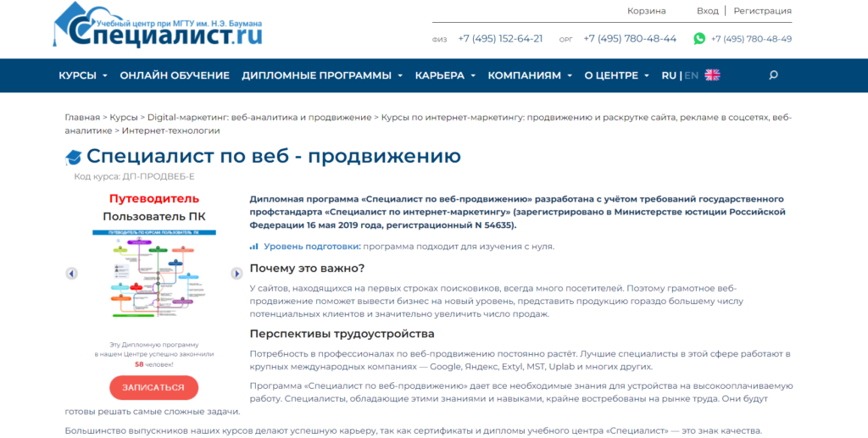
Task: Click the level bars icon
Action: coord(254,247)
